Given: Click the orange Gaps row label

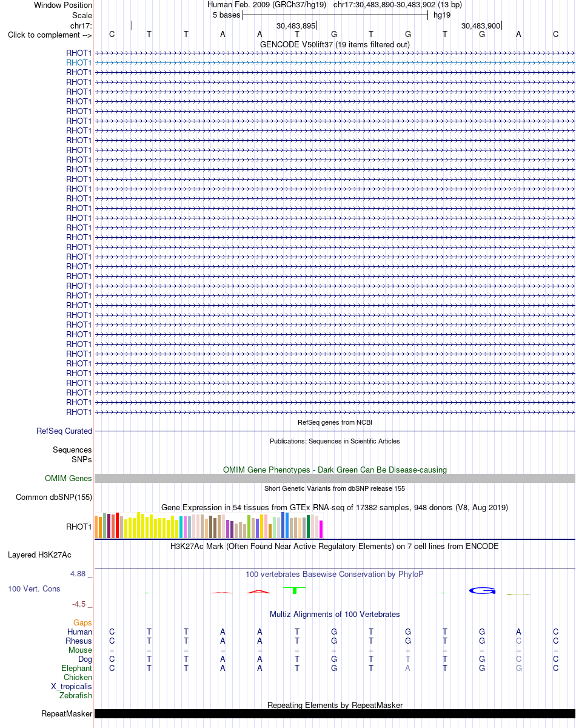Looking at the screenshot, I should tap(82, 622).
